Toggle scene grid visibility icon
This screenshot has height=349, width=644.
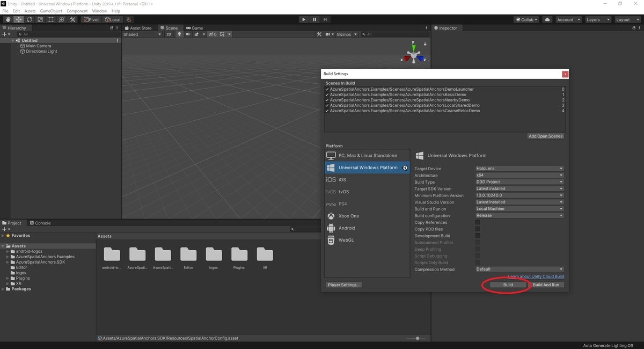pos(222,34)
